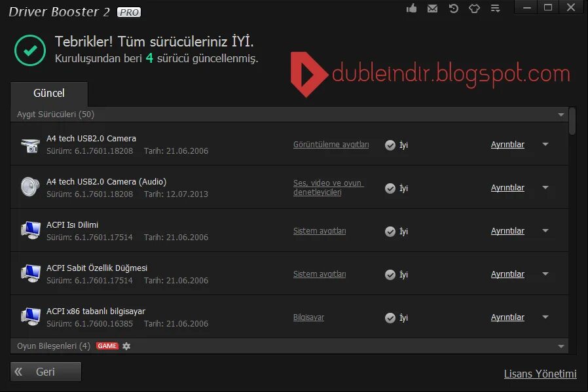Open dropdown arrow for Camera (Audio) row
This screenshot has width=588, height=392.
545,187
